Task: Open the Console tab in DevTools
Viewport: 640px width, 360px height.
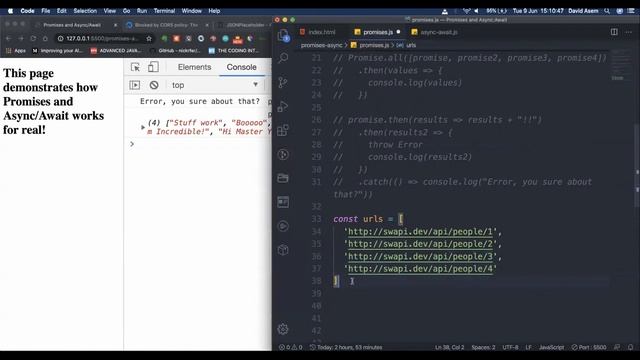Action: 241,67
